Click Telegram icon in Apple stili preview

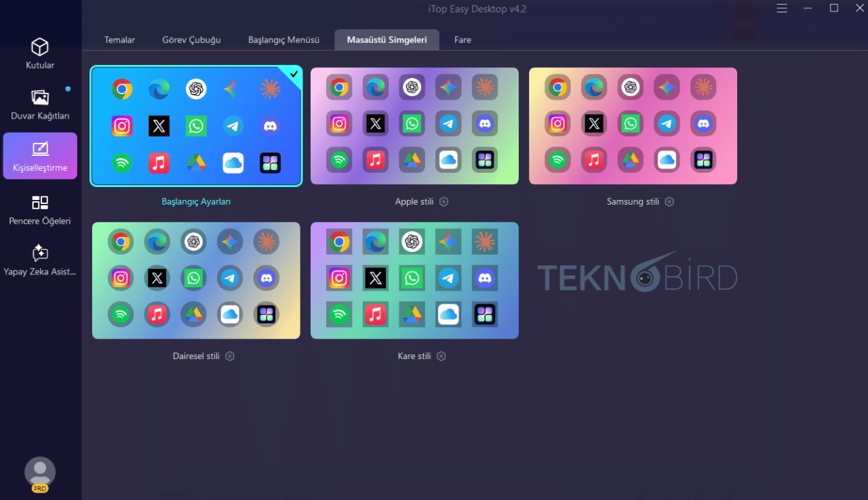coord(448,123)
